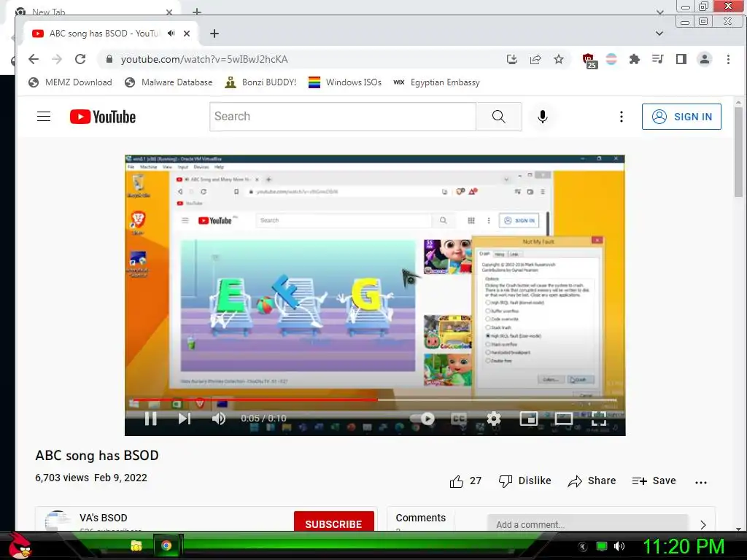Viewport: 747px width, 560px height.
Task: Expand Comments section chevron
Action: 704,524
